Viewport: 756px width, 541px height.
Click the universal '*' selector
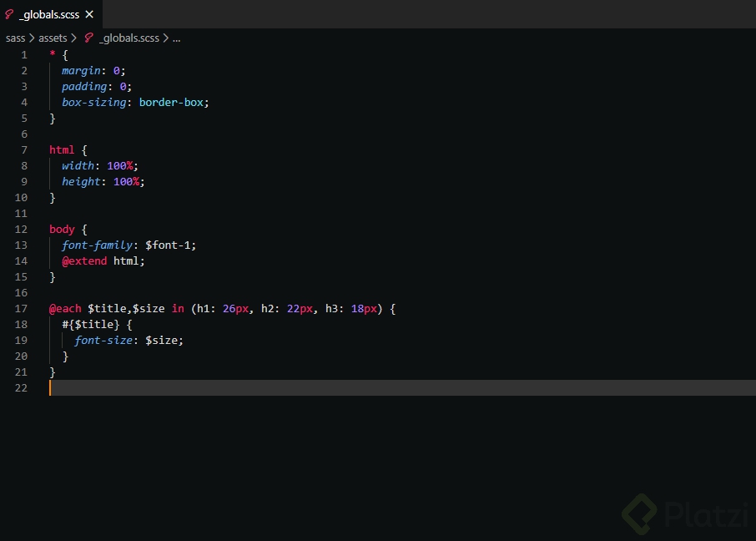pos(53,53)
